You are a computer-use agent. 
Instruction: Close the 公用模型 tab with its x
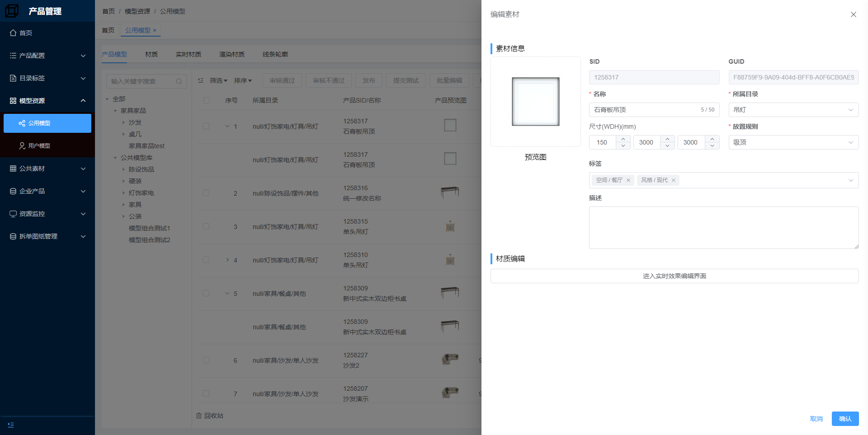[155, 30]
